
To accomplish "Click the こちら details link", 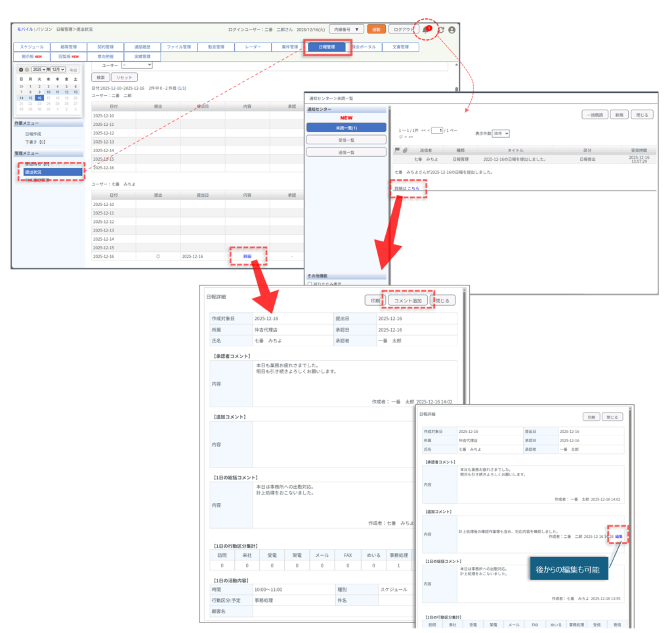I will [413, 188].
